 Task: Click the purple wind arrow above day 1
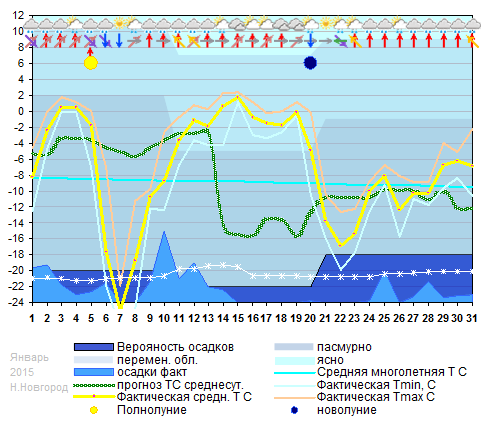tap(32, 41)
